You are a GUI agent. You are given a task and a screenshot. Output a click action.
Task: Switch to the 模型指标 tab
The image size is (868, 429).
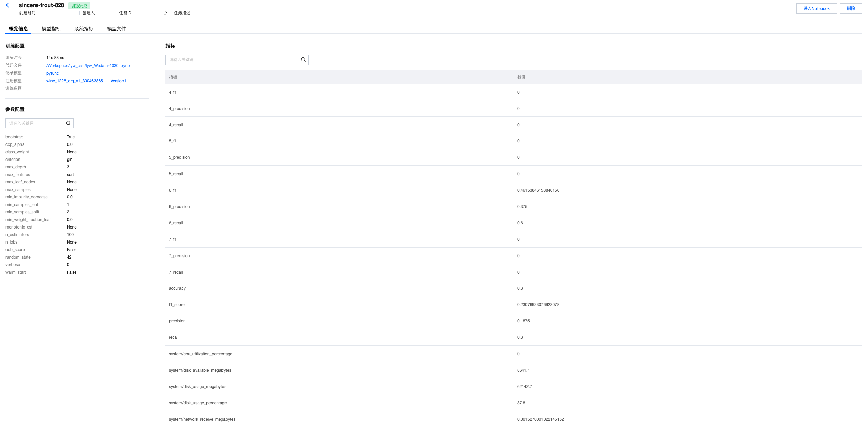click(x=51, y=29)
